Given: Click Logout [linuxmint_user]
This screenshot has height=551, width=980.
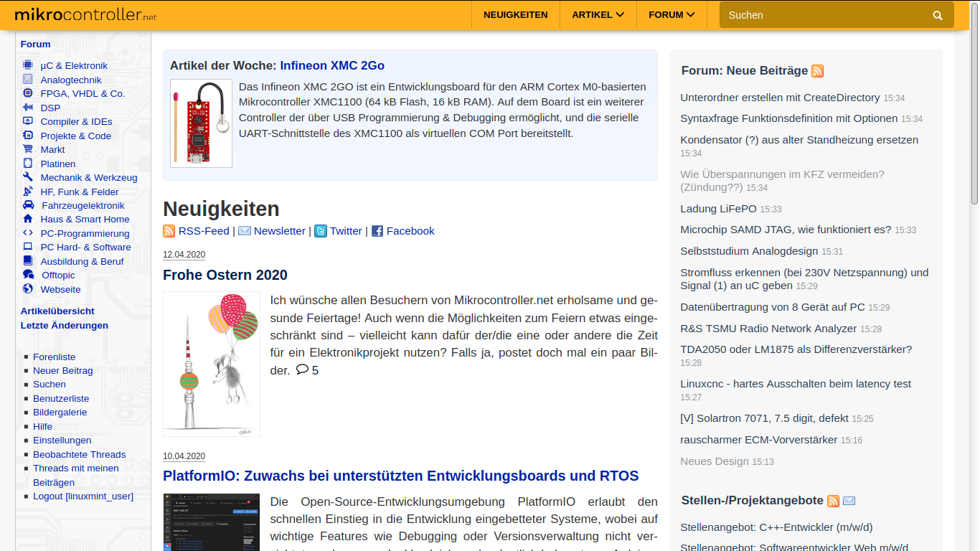Looking at the screenshot, I should 83,496.
